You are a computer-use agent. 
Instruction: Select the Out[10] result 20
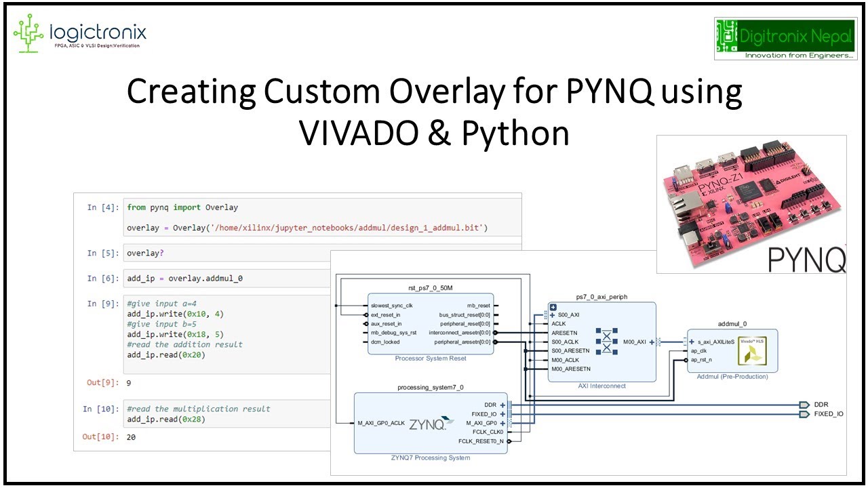point(131,437)
